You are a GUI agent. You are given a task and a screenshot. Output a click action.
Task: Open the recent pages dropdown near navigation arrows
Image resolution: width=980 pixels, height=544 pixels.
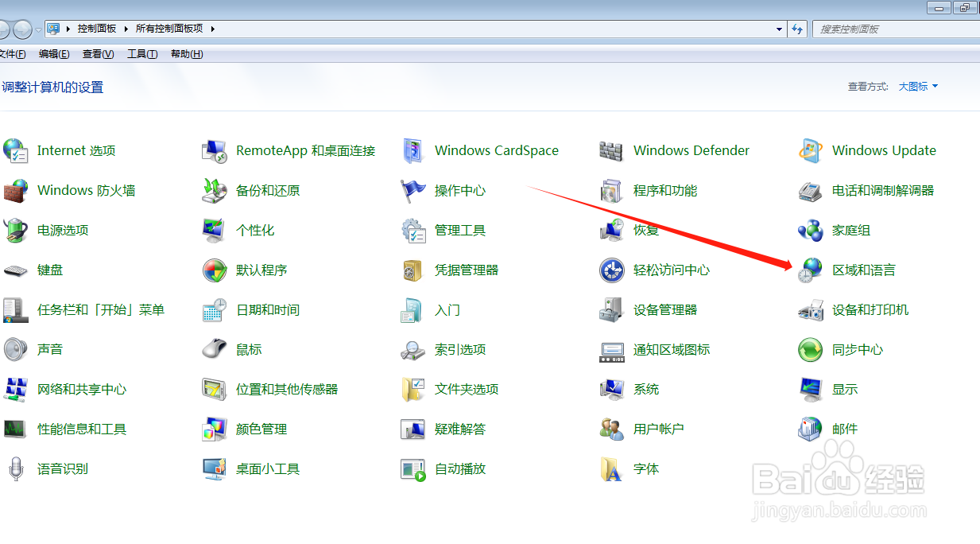coord(38,29)
